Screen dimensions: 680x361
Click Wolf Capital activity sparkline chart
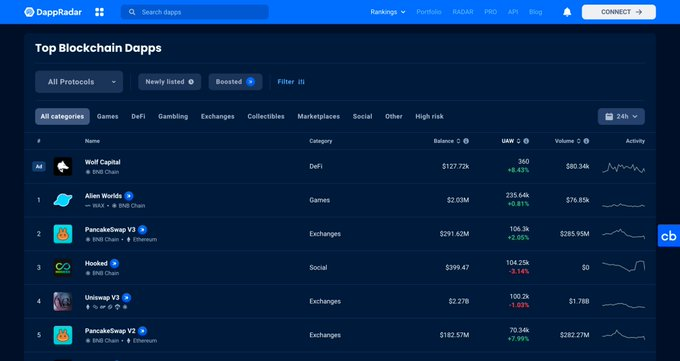point(624,167)
